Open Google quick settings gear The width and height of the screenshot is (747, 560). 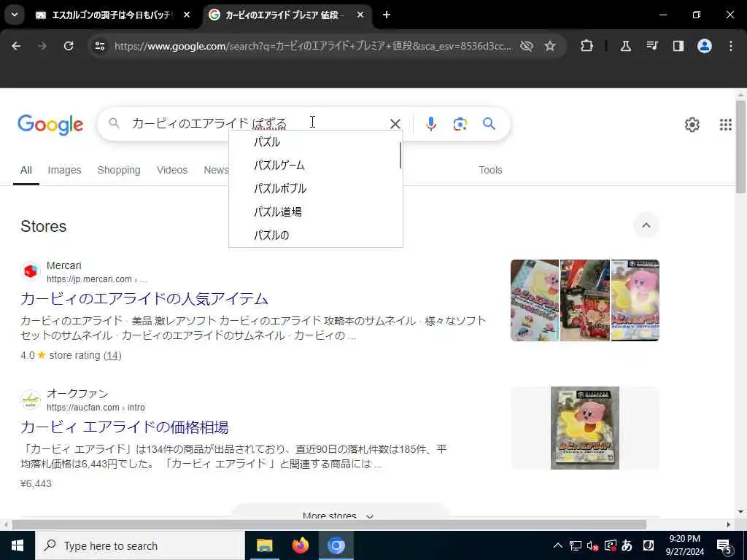click(x=692, y=125)
